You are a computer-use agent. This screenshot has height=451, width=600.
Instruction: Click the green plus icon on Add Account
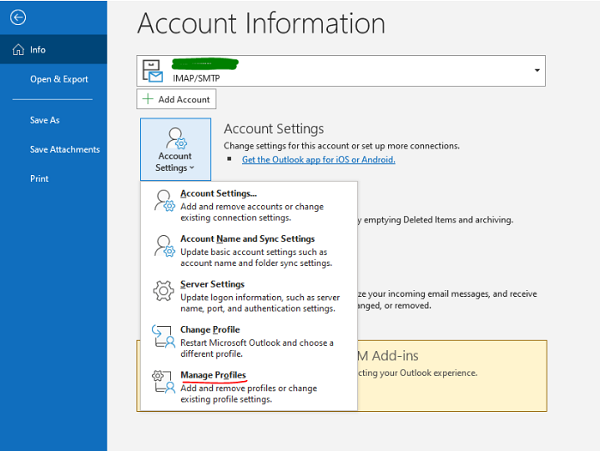pyautogui.click(x=148, y=99)
